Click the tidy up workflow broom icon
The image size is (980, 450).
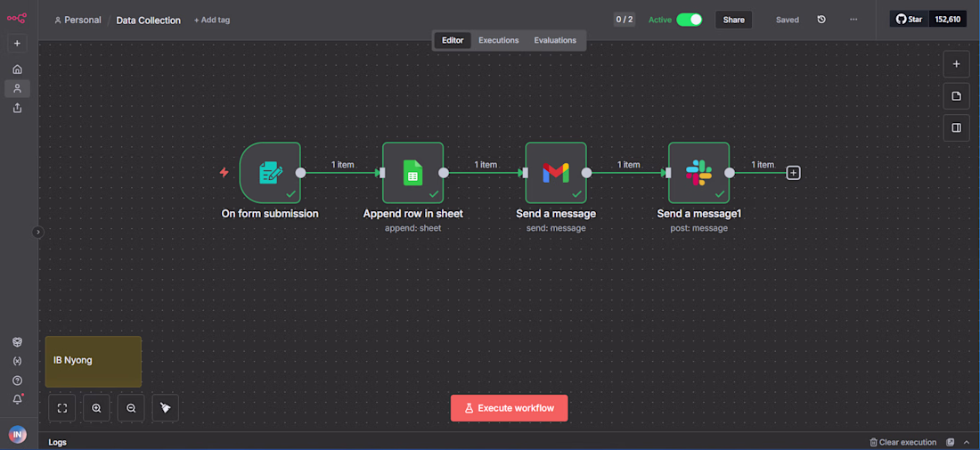point(165,407)
